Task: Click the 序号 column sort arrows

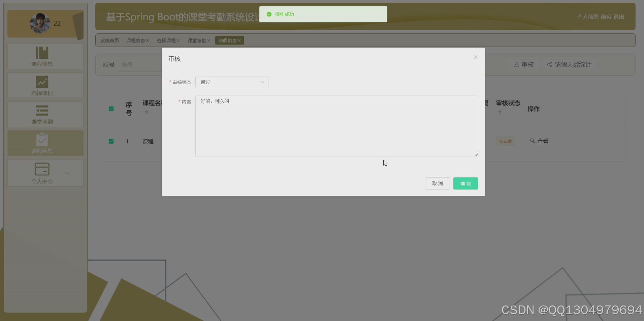Action: (x=147, y=112)
